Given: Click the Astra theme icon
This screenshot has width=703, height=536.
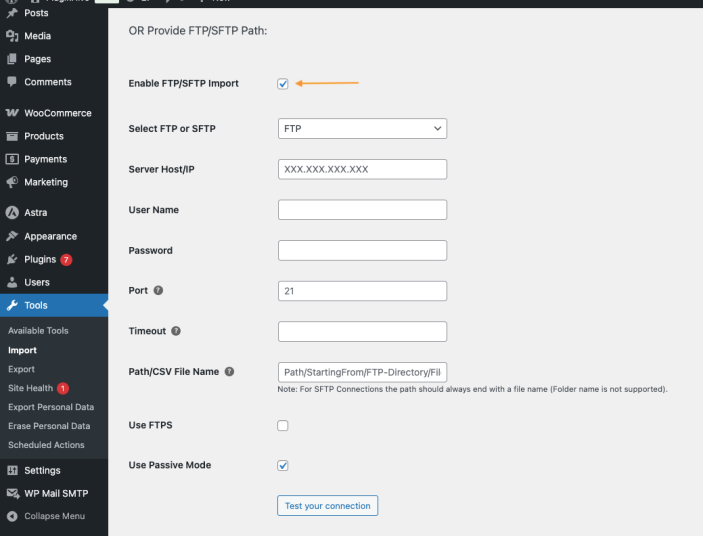Looking at the screenshot, I should coord(12,212).
